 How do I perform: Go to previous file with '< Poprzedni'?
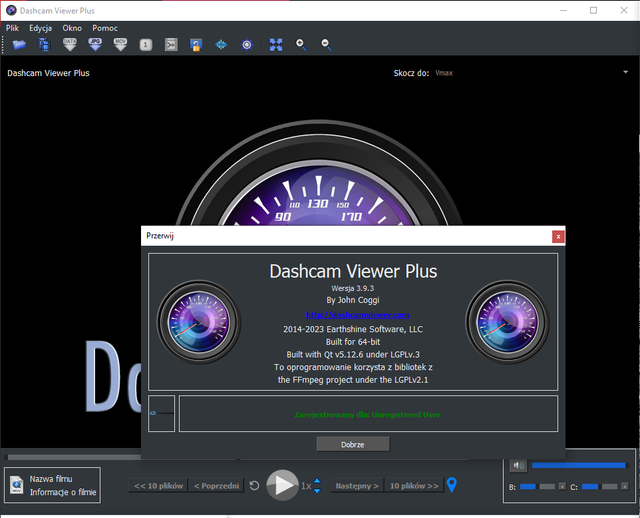click(217, 486)
